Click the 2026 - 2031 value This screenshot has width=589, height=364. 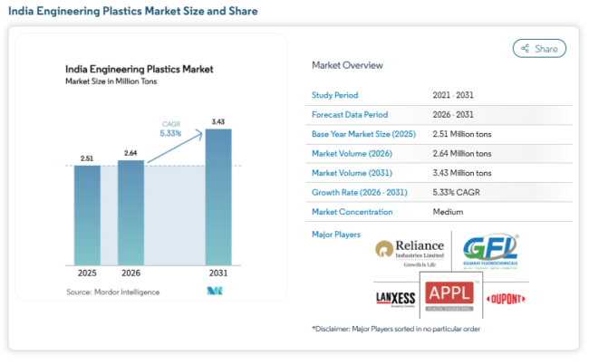[453, 115]
